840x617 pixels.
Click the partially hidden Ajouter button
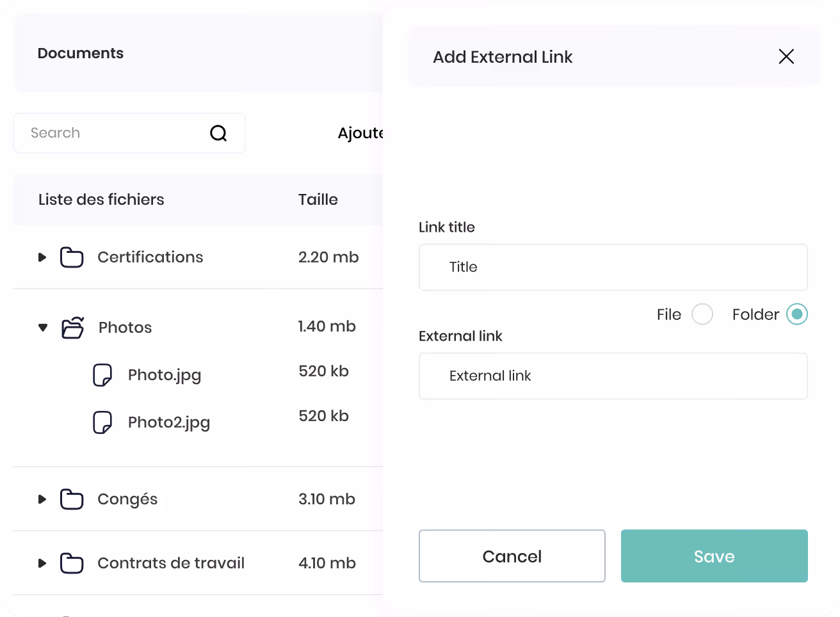point(360,133)
